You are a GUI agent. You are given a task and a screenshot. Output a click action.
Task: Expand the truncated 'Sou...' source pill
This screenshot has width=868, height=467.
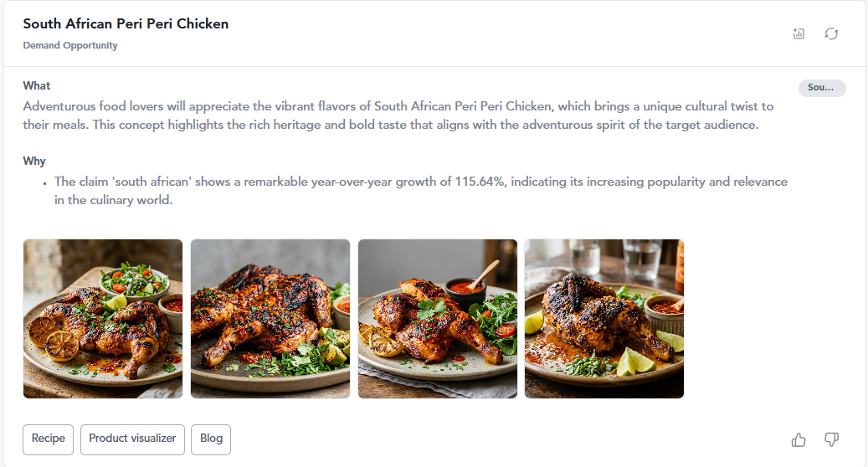coord(821,87)
